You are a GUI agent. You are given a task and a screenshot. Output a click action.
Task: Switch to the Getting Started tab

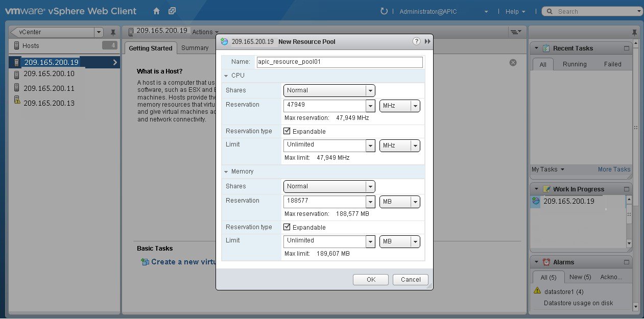click(x=150, y=48)
